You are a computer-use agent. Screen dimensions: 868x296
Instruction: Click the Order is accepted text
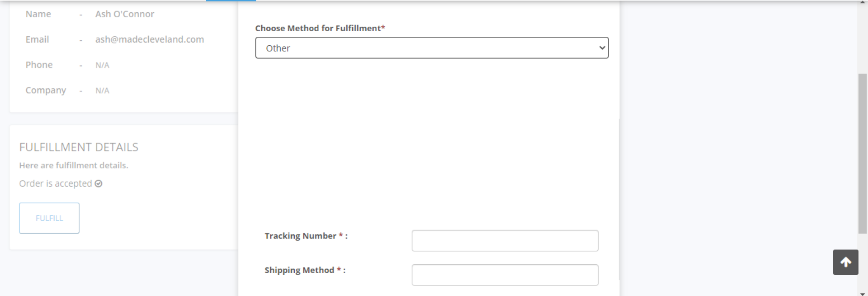[55, 184]
